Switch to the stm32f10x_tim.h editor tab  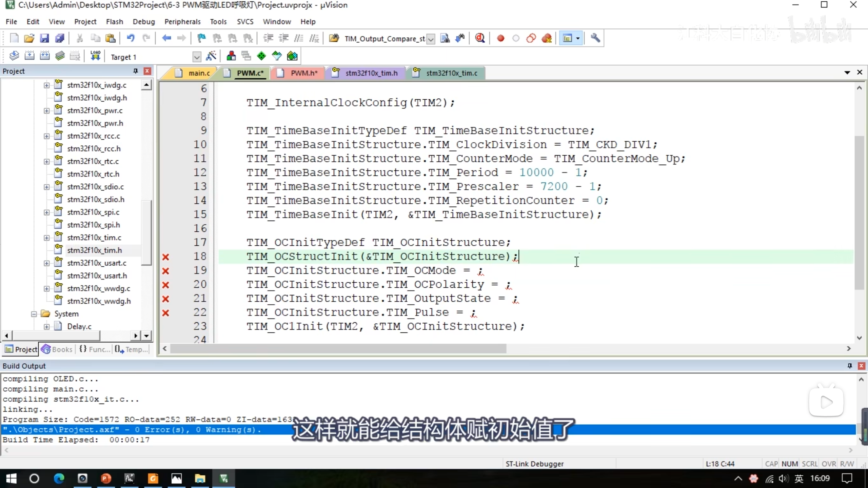coord(371,73)
